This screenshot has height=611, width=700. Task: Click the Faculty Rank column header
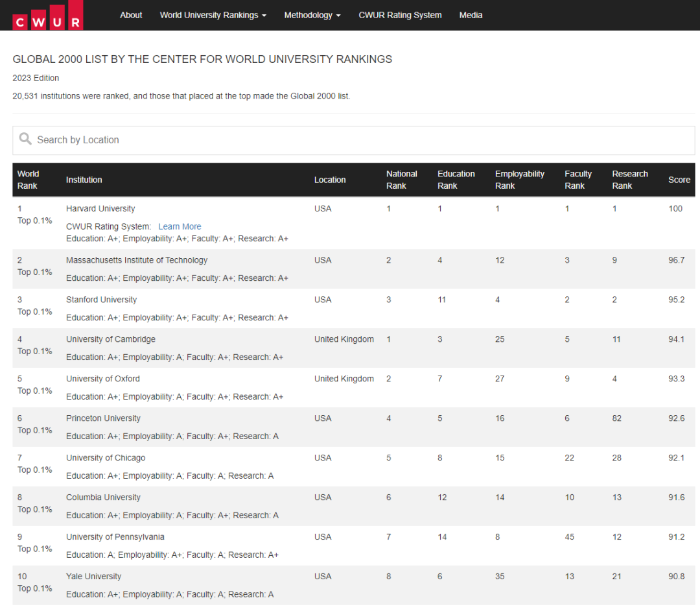(578, 180)
